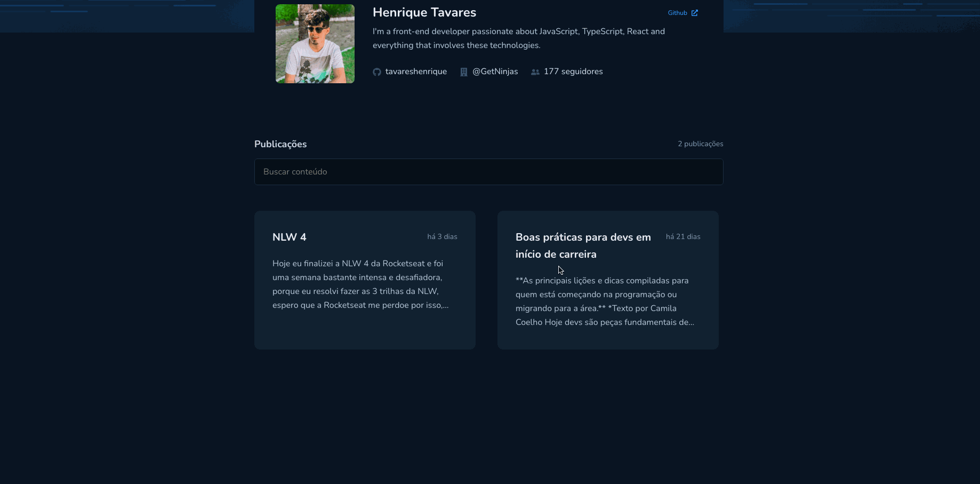This screenshot has width=980, height=484.
Task: Click the tavareshenrique username text
Action: [416, 72]
